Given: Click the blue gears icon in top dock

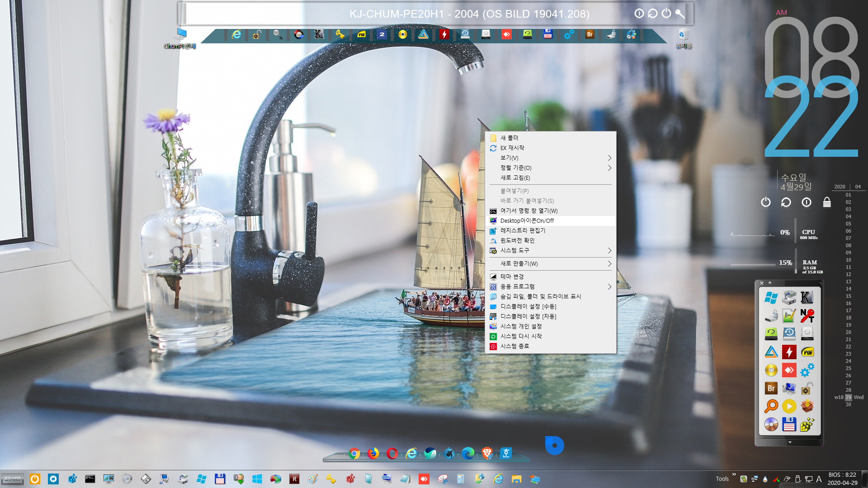Looking at the screenshot, I should (569, 34).
